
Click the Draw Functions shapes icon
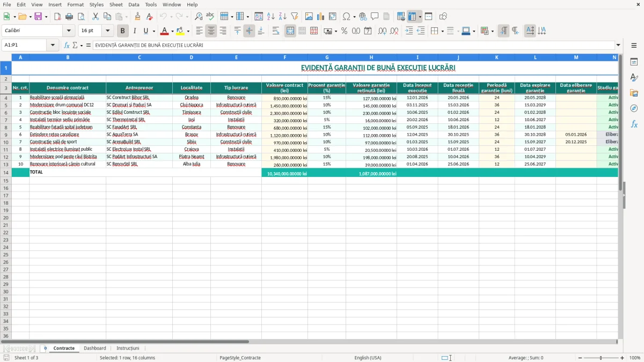click(443, 17)
